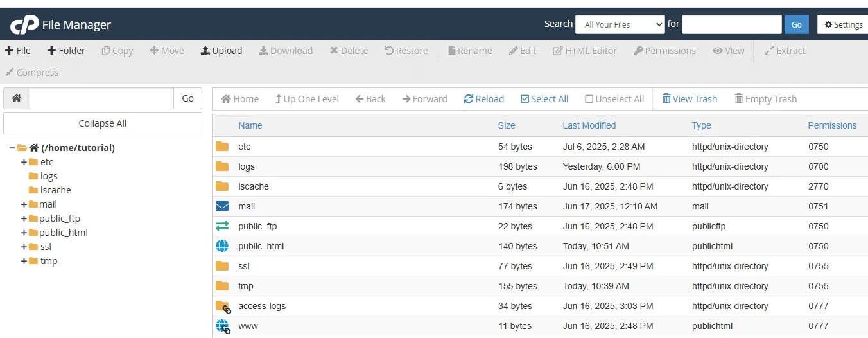Create a new folder with + Folder
868x338 pixels.
[66, 51]
